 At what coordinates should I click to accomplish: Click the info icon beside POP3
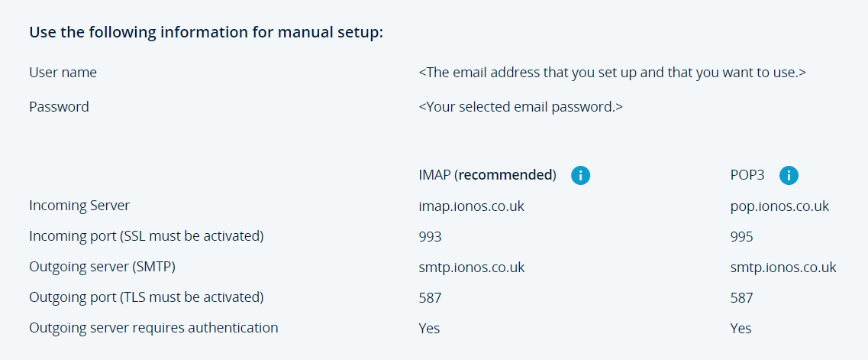click(x=789, y=176)
